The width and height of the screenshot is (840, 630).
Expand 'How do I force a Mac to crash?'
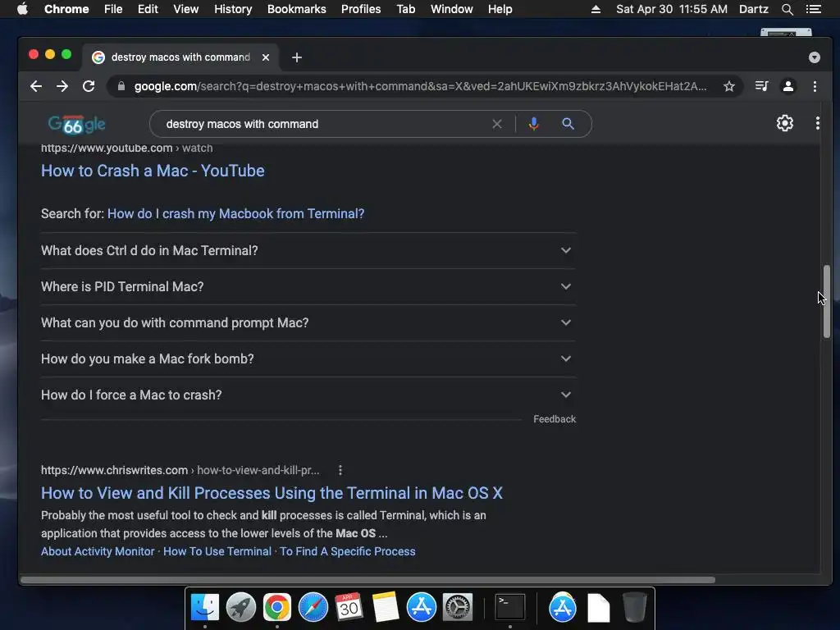click(x=308, y=395)
